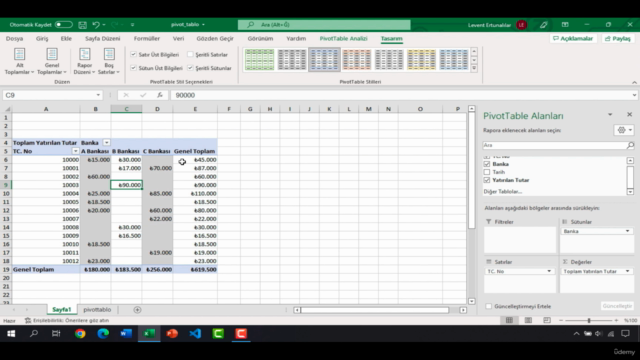The width and height of the screenshot is (640, 360).
Task: Toggle Şeritli Sütunlar checkbox
Action: click(190, 68)
